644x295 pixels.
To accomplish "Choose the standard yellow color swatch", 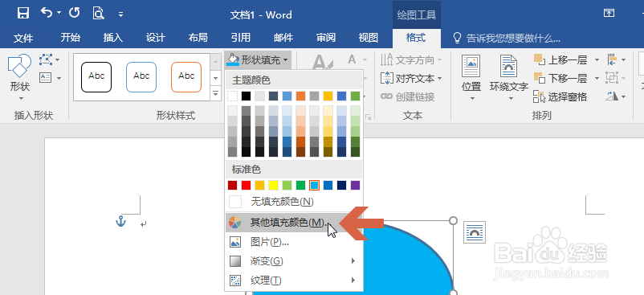I will pos(274,186).
